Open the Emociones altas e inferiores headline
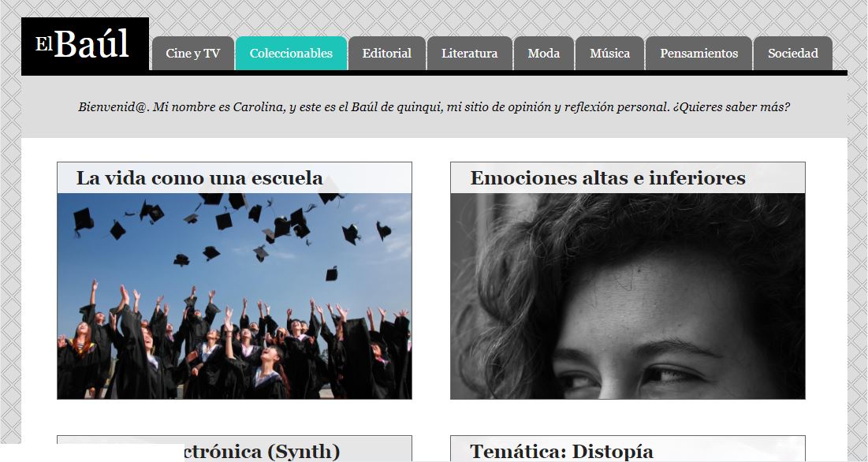This screenshot has height=462, width=868. [608, 178]
